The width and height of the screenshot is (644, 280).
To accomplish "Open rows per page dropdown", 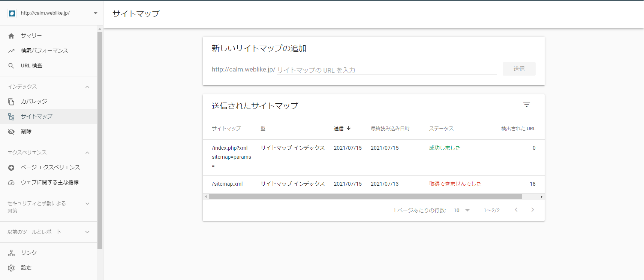I will tap(461, 210).
